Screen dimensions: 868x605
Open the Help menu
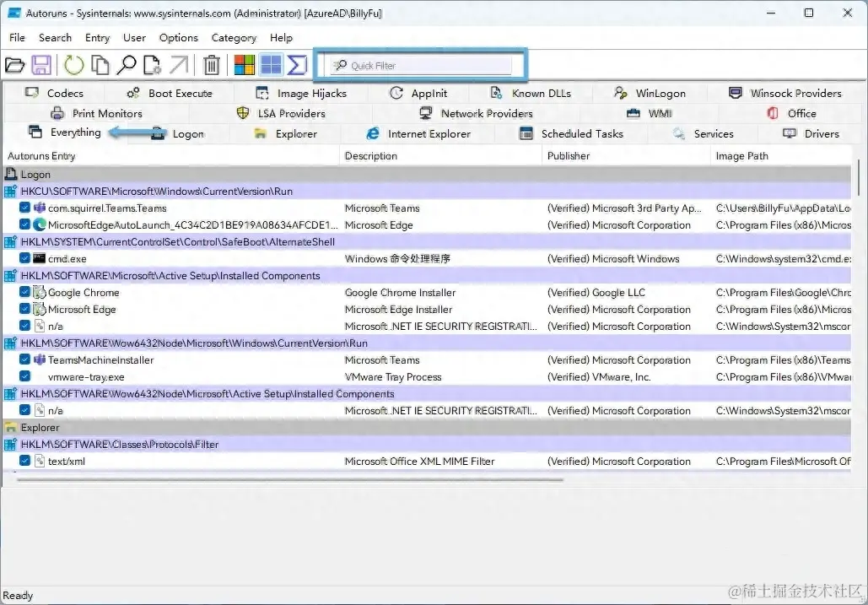click(281, 38)
